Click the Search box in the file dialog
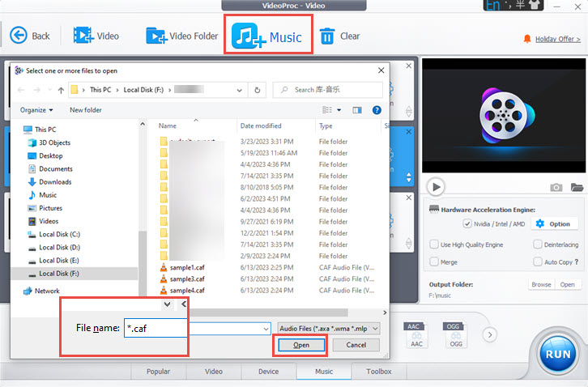 [327, 90]
